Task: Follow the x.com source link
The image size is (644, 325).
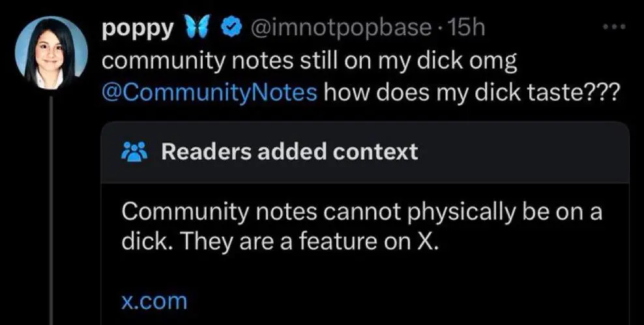Action: point(154,301)
